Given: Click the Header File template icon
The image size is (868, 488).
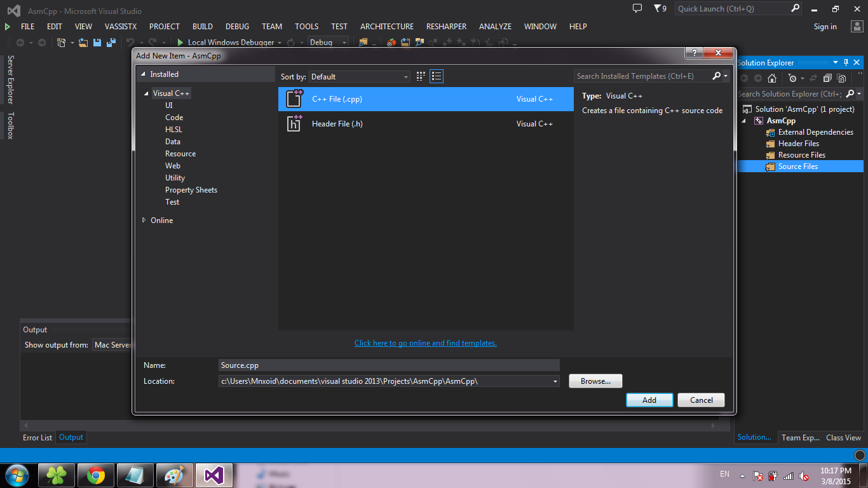Looking at the screenshot, I should pyautogui.click(x=294, y=123).
